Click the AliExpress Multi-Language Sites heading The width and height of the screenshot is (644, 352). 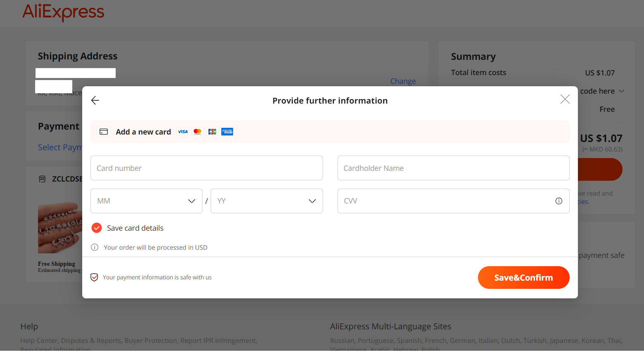tap(390, 326)
